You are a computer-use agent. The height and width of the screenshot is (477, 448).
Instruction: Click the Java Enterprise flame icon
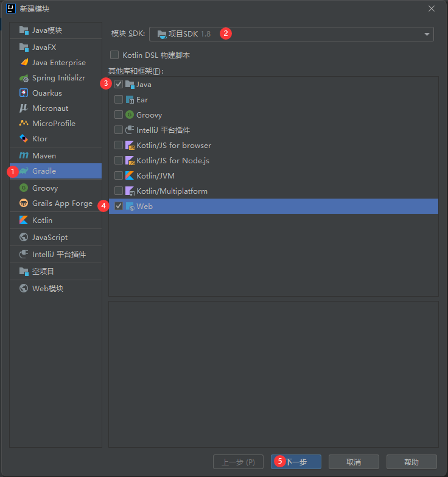point(24,62)
